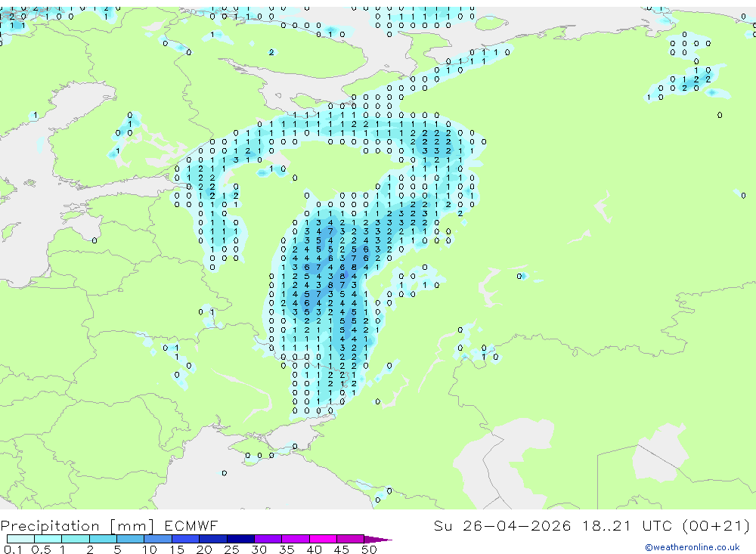Select the 0.5–1 mm legend swatch
The image size is (756, 554).
[48, 539]
